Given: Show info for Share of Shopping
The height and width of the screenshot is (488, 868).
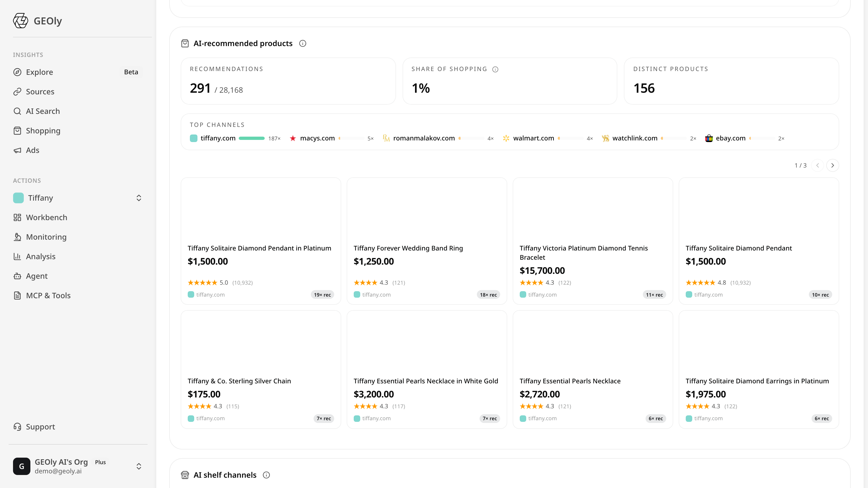Looking at the screenshot, I should click(x=495, y=69).
